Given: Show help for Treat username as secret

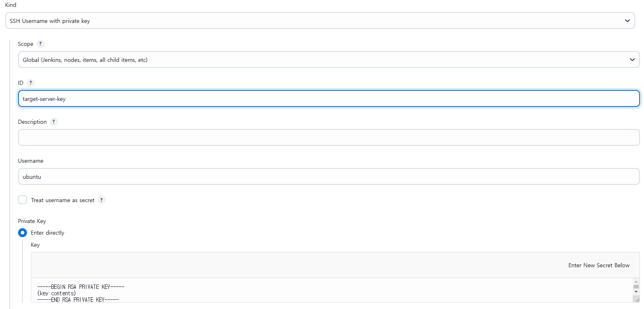Looking at the screenshot, I should click(x=102, y=200).
